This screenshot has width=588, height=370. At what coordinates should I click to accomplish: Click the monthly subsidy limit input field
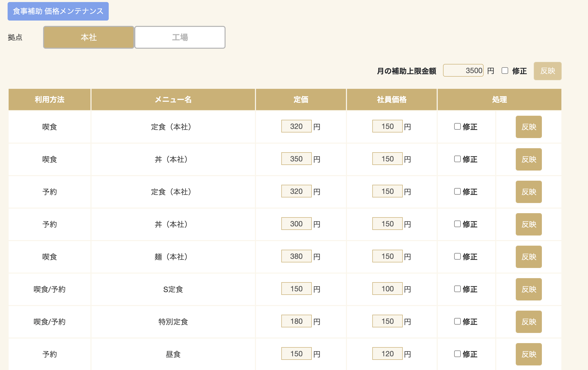point(463,71)
